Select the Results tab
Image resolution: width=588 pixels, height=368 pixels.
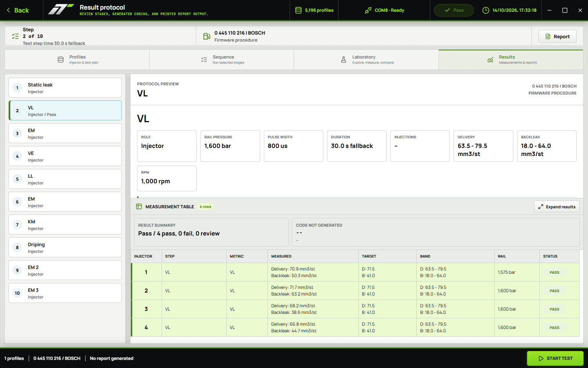point(511,60)
